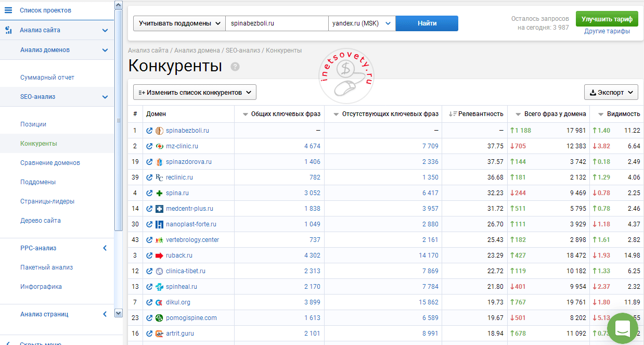Select Страницы-лидеры from sidebar menu
644x345 pixels.
click(47, 201)
